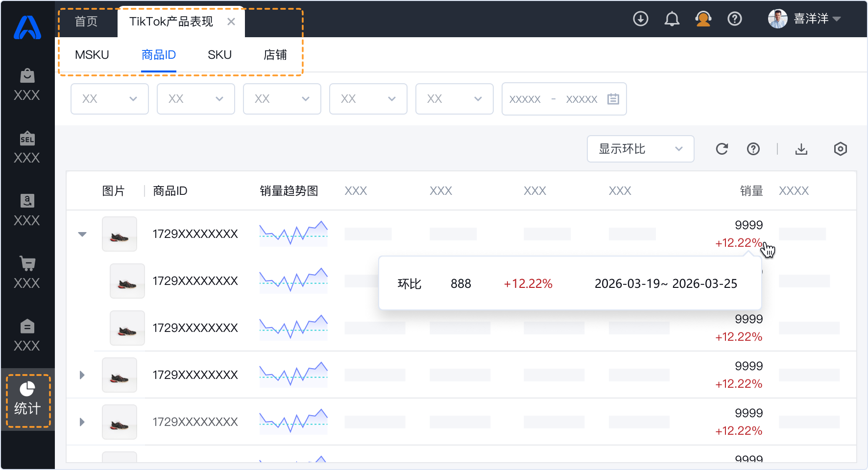Click first row sales trend chart
The height and width of the screenshot is (470, 868).
point(293,233)
